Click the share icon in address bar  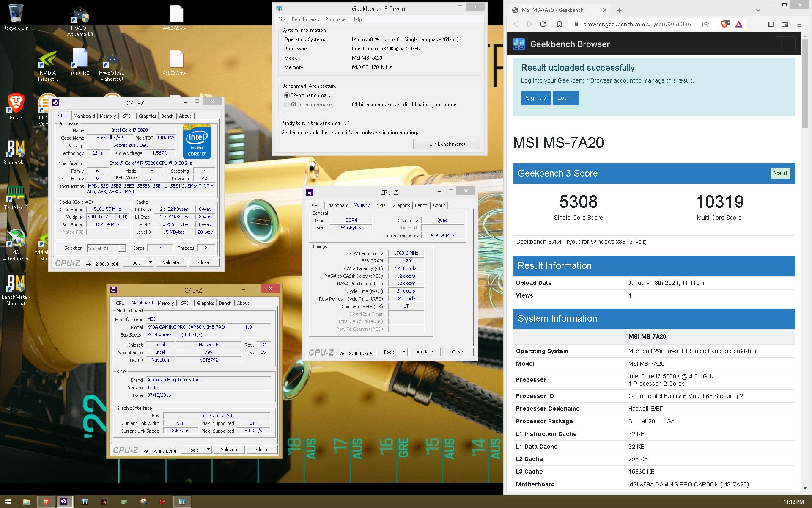coord(705,24)
